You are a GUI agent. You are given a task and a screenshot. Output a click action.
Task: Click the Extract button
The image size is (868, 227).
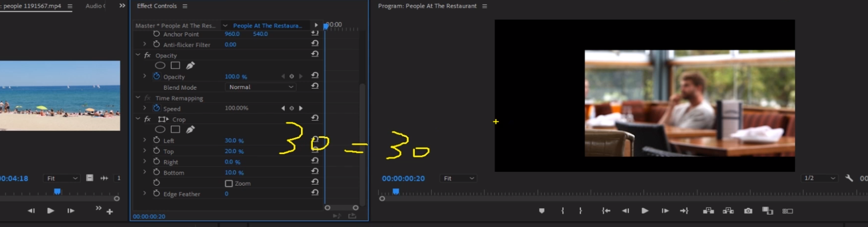(x=728, y=211)
